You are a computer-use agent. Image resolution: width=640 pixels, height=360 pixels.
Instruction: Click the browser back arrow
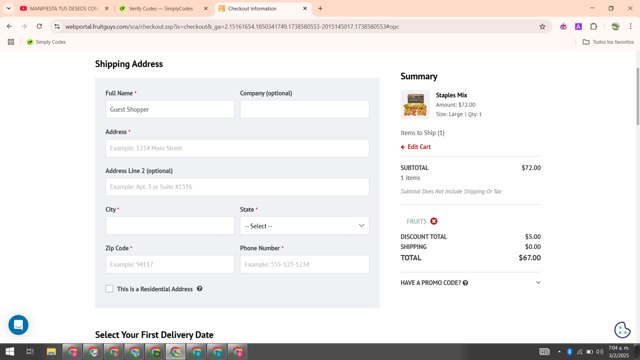click(x=9, y=27)
